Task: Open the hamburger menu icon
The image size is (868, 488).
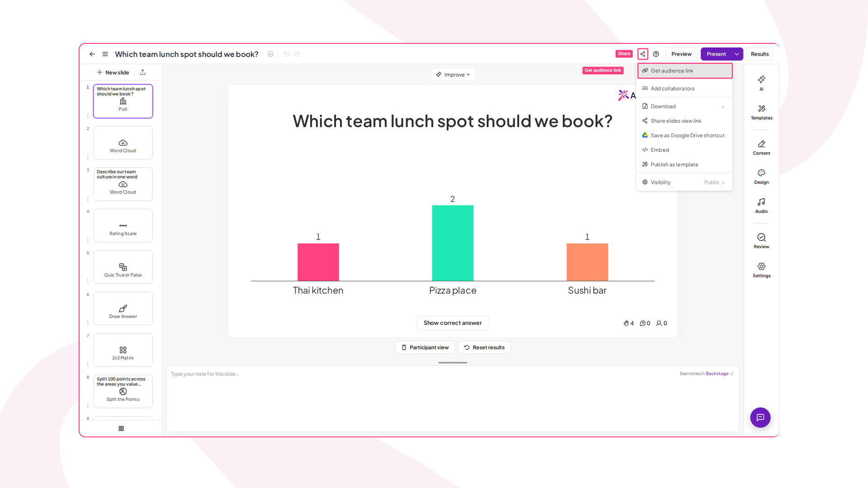Action: click(105, 54)
